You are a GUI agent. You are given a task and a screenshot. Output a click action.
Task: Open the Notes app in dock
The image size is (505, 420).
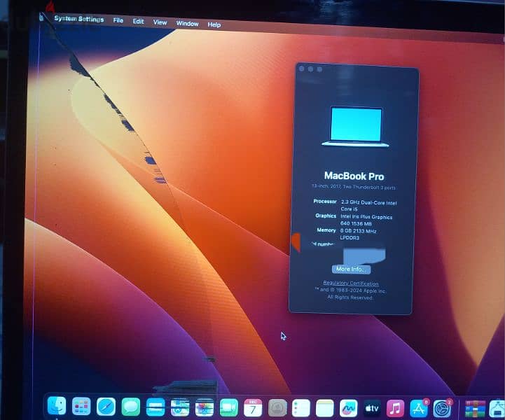[x=325, y=408]
